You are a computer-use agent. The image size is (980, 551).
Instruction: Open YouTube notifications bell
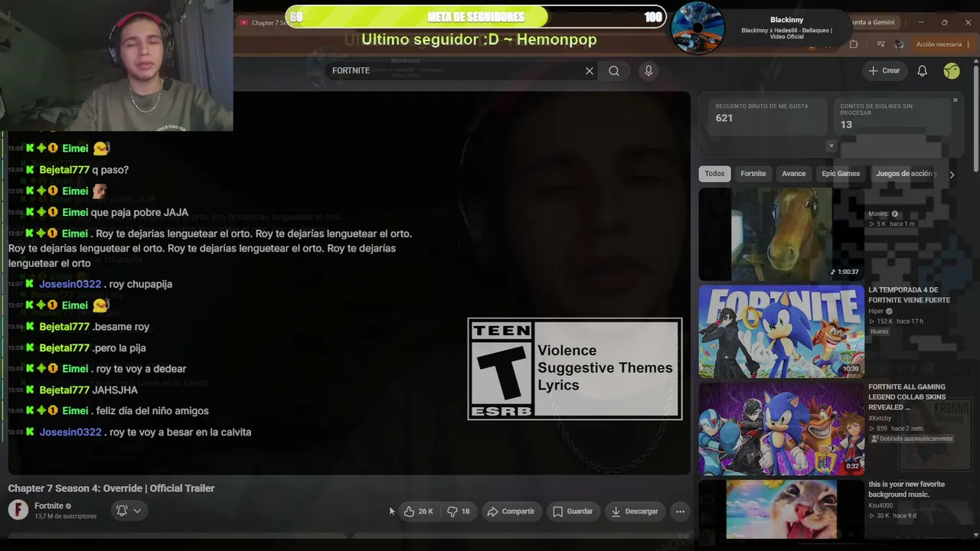[923, 71]
